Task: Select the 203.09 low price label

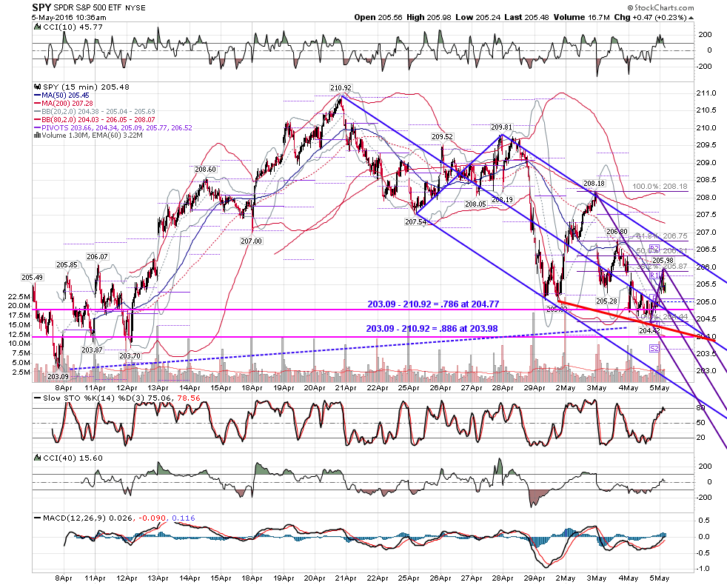Action: 58,376
